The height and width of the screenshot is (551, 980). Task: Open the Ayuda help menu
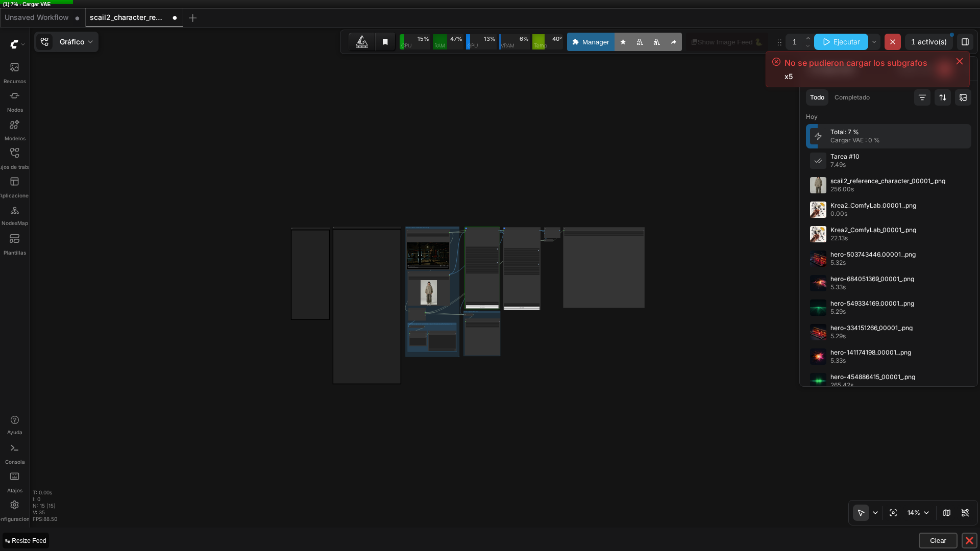[x=14, y=425]
